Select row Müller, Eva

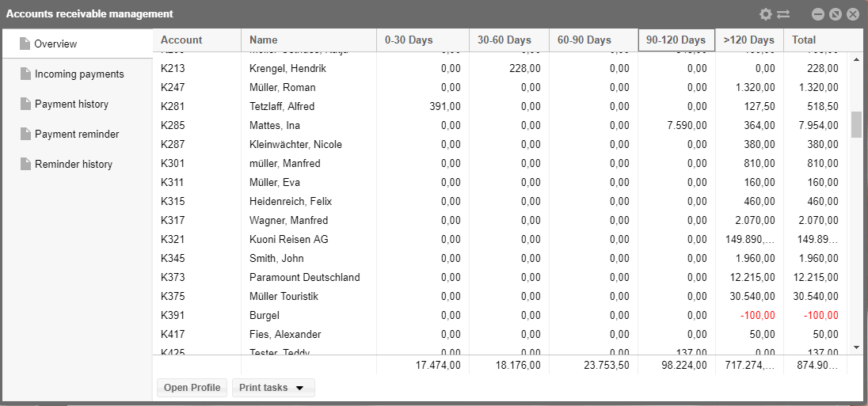click(x=500, y=183)
